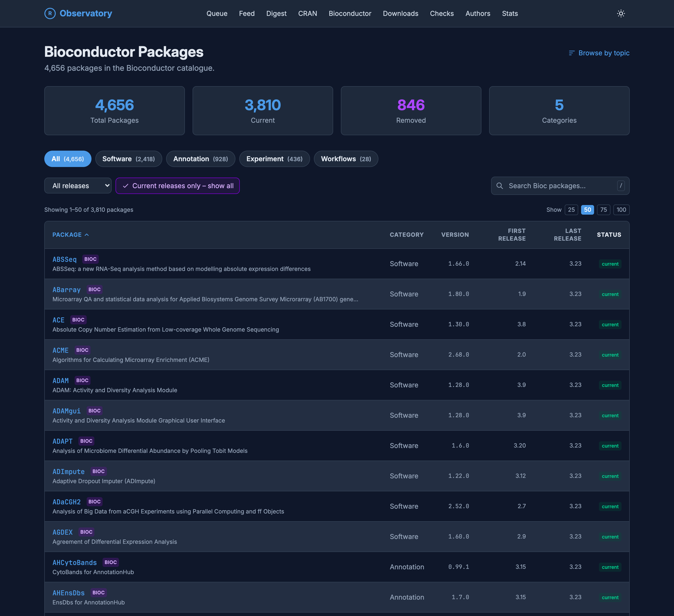
Task: Click the Package column sort arrow
Action: pyautogui.click(x=87, y=235)
